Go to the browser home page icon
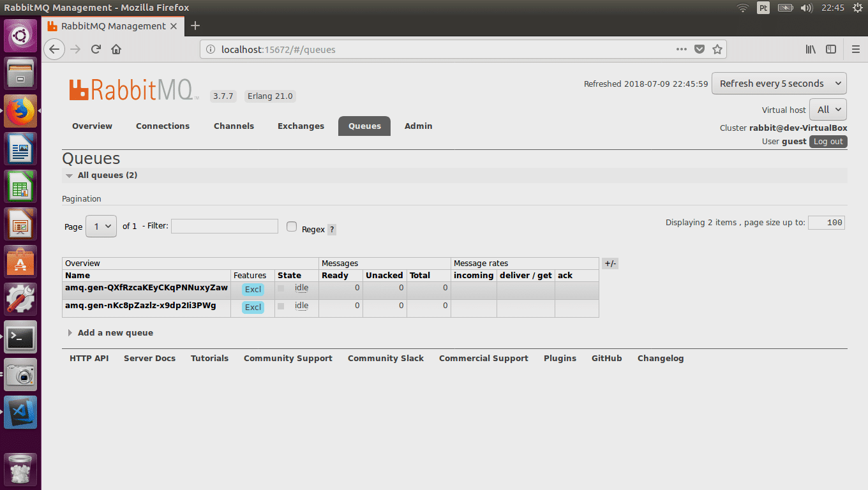 (116, 49)
